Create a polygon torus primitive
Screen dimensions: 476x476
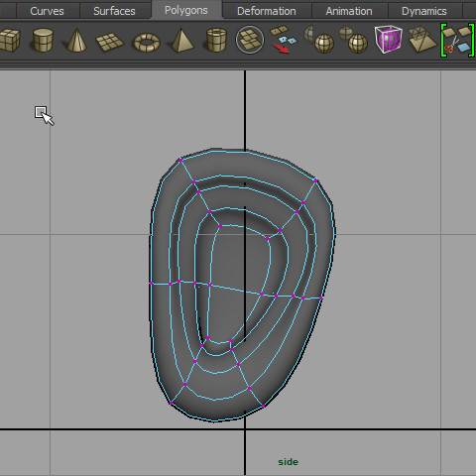click(147, 43)
